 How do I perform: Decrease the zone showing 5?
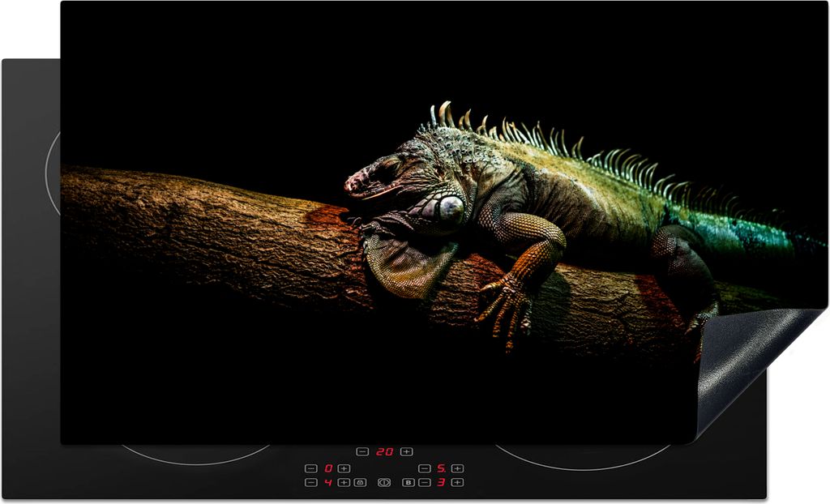click(x=424, y=468)
